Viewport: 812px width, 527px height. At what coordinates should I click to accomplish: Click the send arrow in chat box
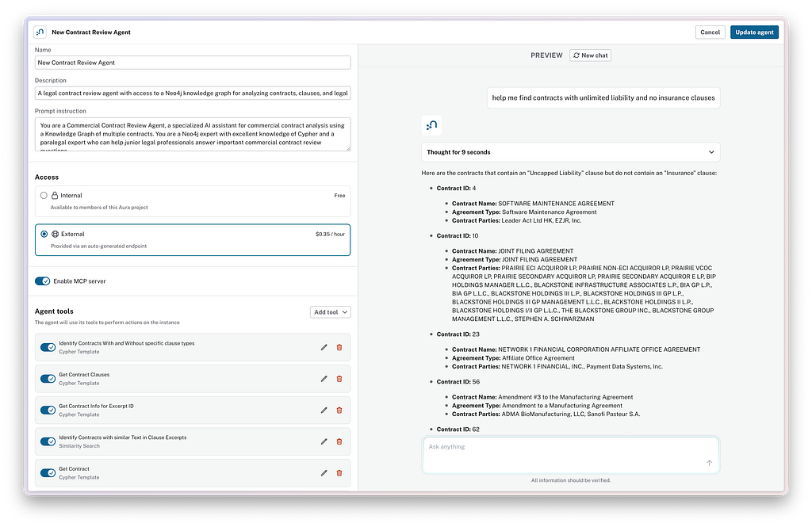(x=709, y=463)
